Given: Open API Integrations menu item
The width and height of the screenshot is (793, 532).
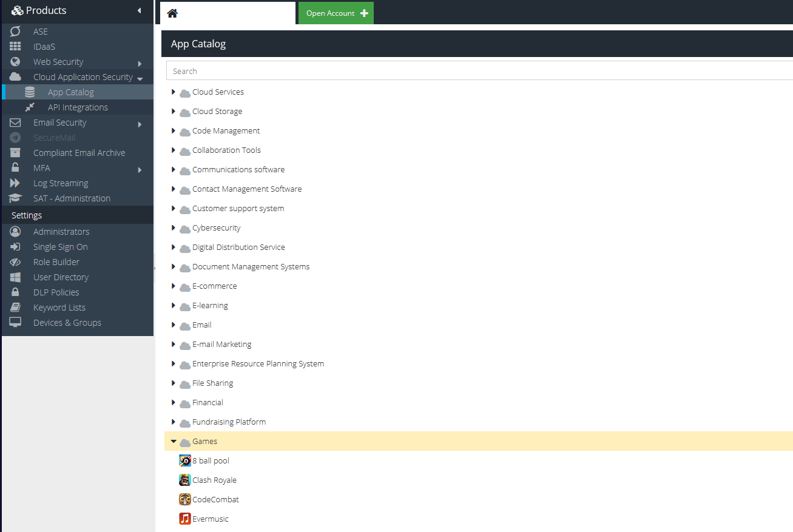Looking at the screenshot, I should pyautogui.click(x=78, y=107).
